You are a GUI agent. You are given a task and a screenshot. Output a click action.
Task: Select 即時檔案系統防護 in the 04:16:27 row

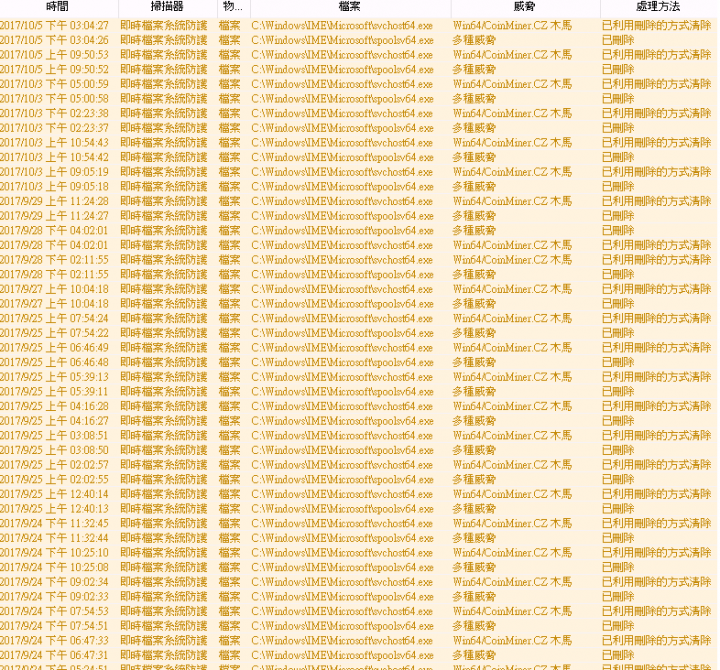click(163, 421)
